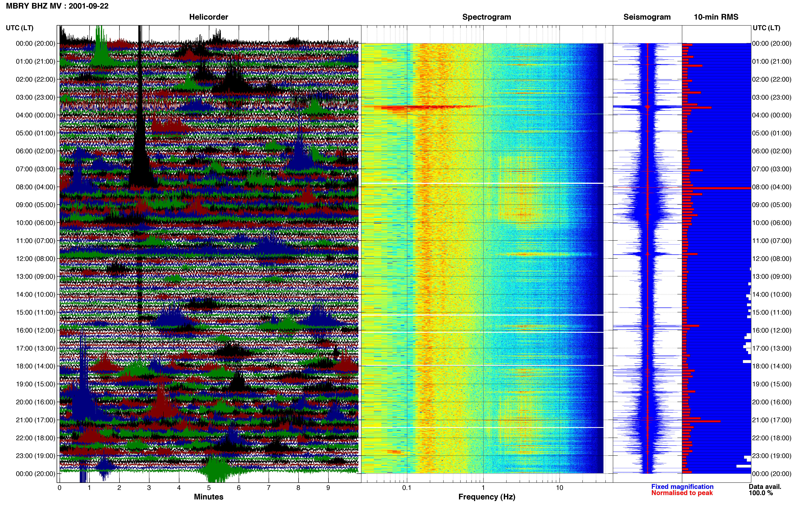The height and width of the screenshot is (508, 812).
Task: Click the title text 'MBRY BHZ MV : 2001-09-22'
Action: tap(57, 6)
